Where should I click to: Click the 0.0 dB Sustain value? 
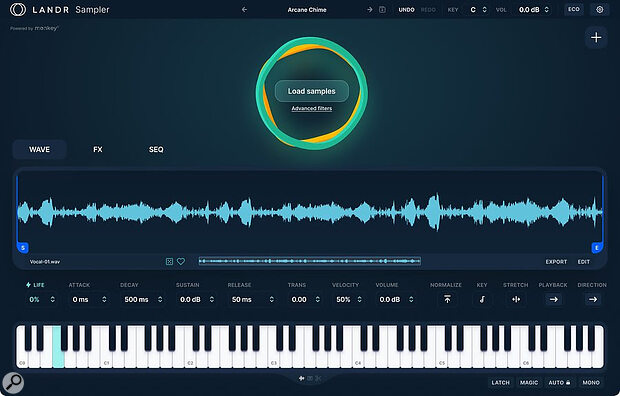pos(190,299)
